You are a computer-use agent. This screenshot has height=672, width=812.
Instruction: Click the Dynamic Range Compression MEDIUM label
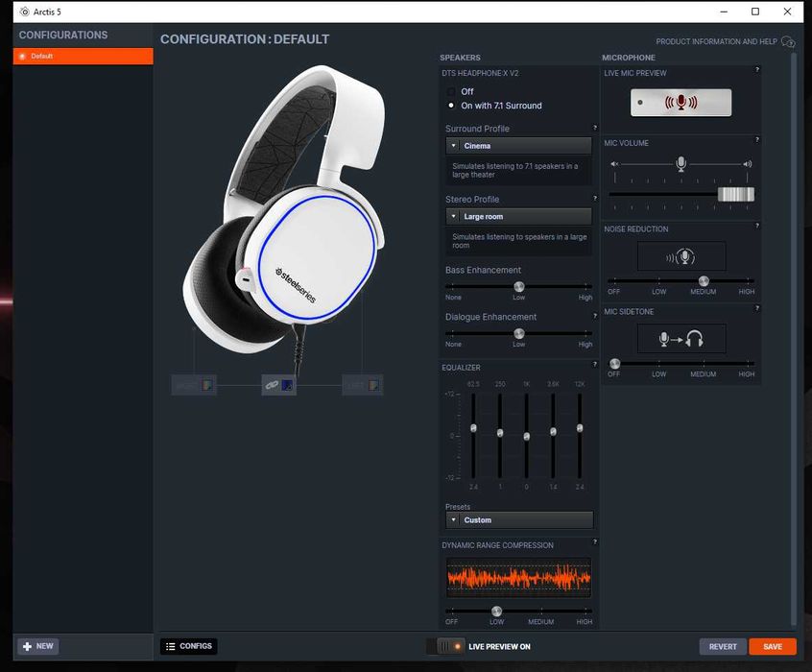coord(540,622)
